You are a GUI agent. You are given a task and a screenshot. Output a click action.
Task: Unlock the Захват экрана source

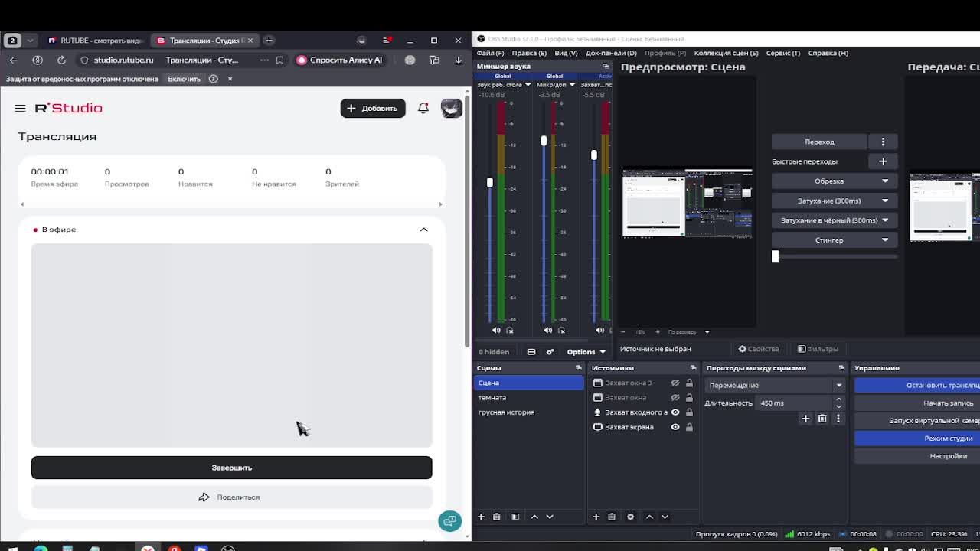(x=689, y=427)
